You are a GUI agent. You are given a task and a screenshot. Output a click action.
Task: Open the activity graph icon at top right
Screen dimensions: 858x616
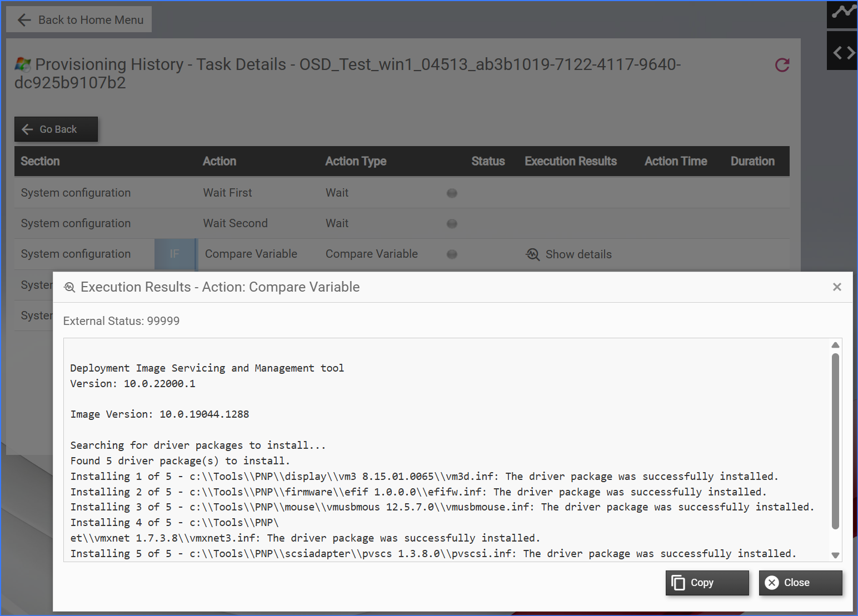click(843, 12)
